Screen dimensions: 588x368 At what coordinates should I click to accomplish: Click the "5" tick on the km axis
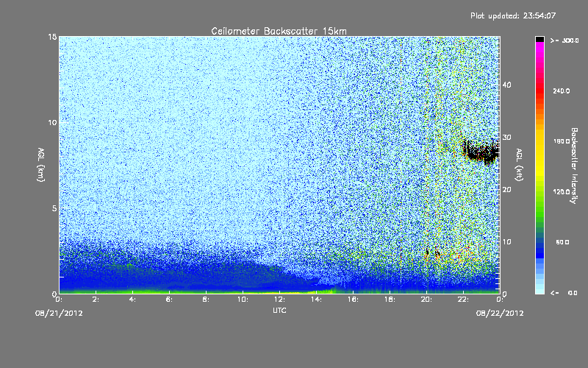click(x=54, y=208)
